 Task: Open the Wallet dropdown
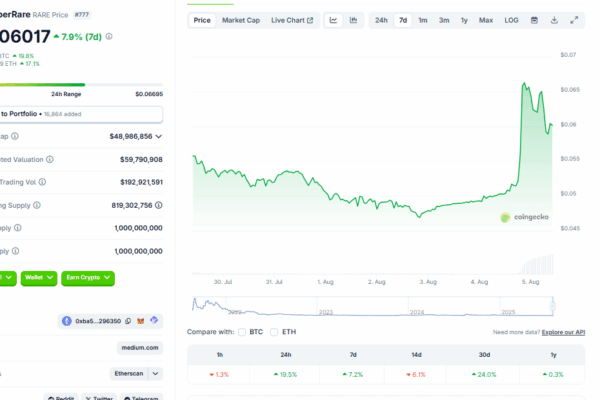point(39,278)
